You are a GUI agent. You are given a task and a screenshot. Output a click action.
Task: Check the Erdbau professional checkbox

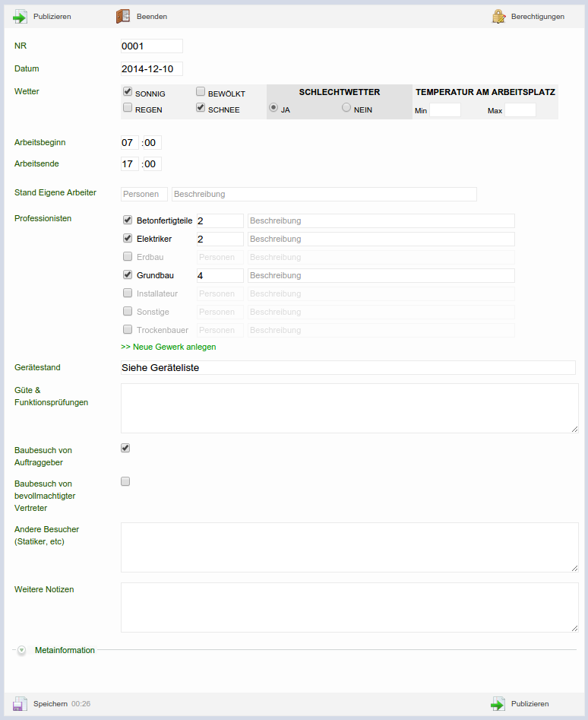(x=128, y=257)
